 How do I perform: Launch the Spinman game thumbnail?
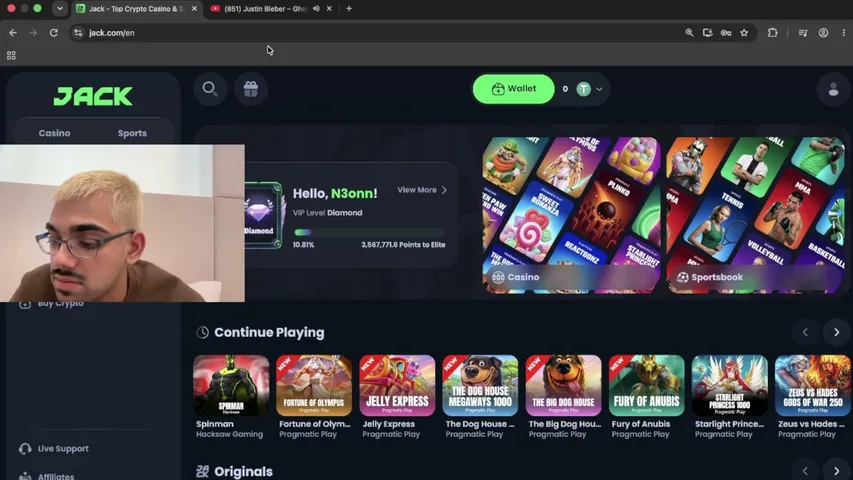tap(231, 385)
